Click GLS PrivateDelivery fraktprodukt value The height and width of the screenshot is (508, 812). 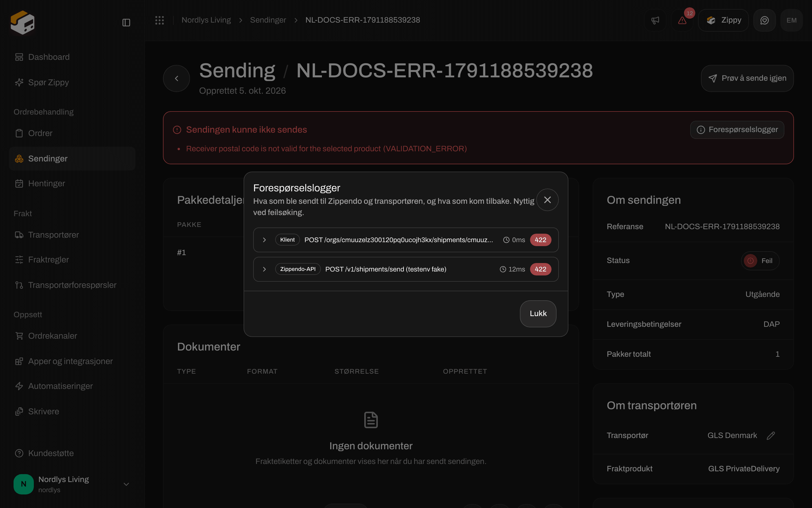pos(743,469)
